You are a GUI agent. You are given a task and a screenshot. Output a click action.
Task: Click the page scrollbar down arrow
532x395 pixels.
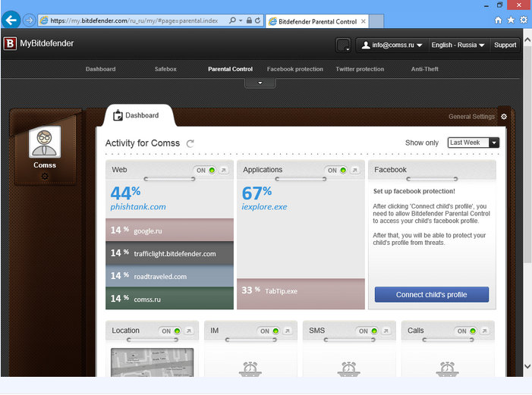[527, 366]
